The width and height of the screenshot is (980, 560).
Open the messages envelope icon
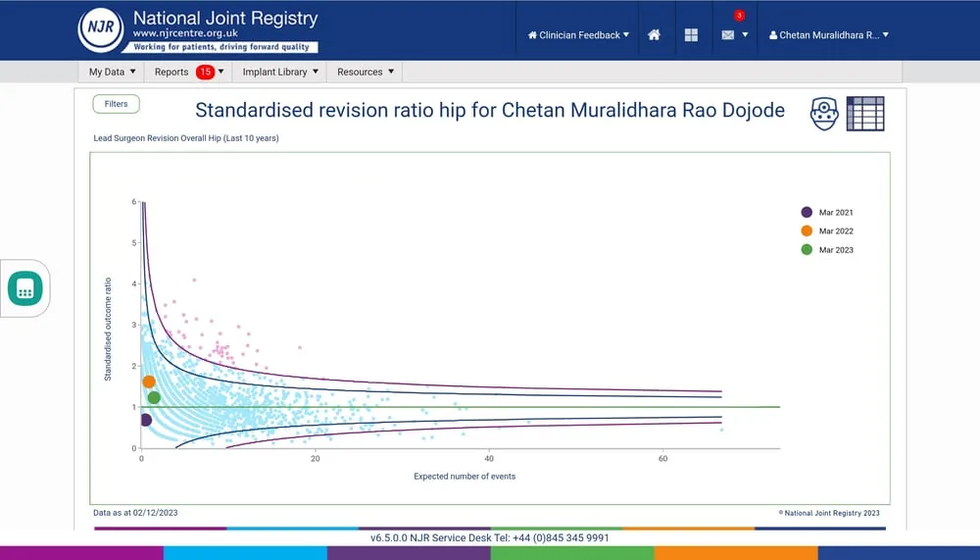[x=727, y=35]
